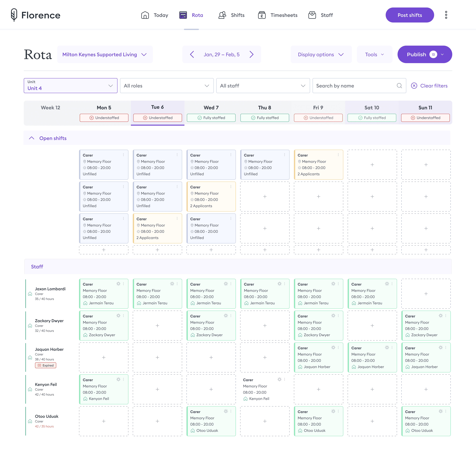Image resolution: width=476 pixels, height=449 pixels.
Task: Go to previous week with left arrow
Action: click(x=192, y=54)
